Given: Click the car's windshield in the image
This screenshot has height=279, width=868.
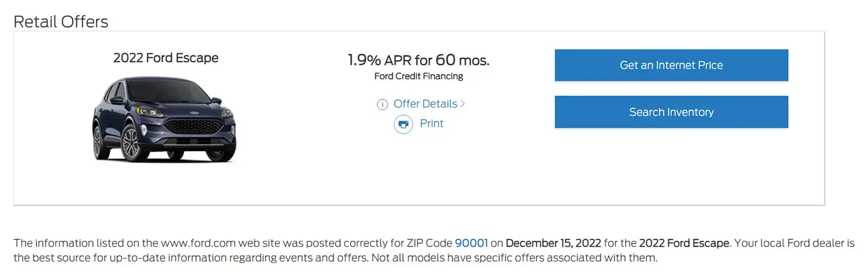Looking at the screenshot, I should [168, 91].
